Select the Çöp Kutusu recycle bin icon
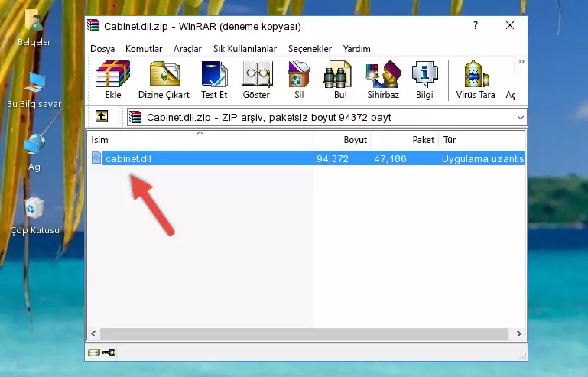The width and height of the screenshot is (588, 377). (34, 216)
